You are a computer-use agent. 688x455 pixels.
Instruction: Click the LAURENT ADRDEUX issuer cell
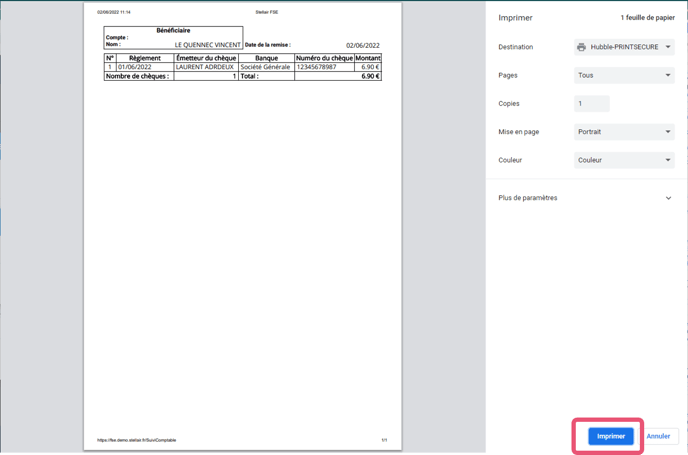click(204, 67)
